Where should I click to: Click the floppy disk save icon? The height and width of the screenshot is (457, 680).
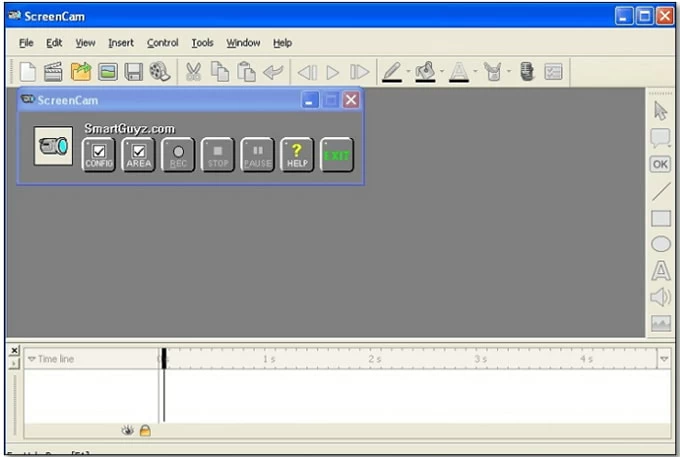click(133, 71)
